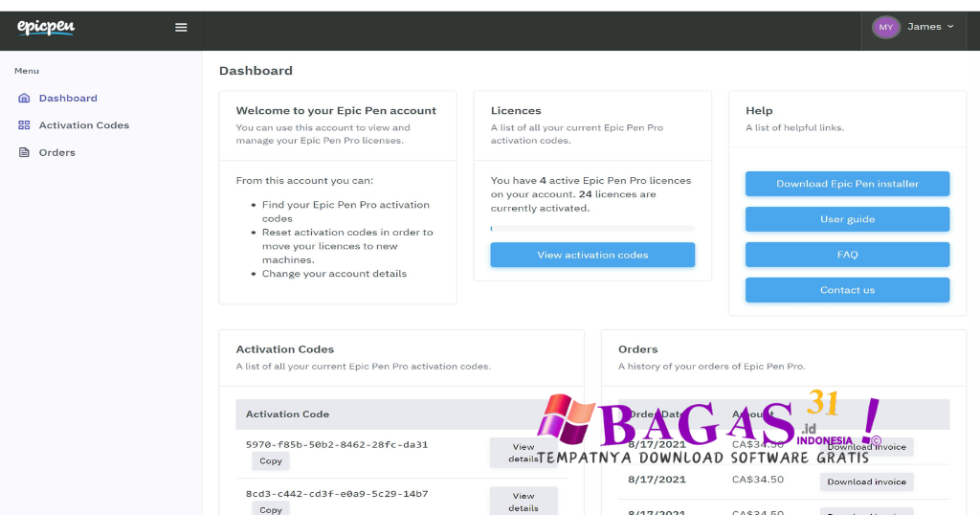Click the Activation Codes grid icon

(24, 125)
